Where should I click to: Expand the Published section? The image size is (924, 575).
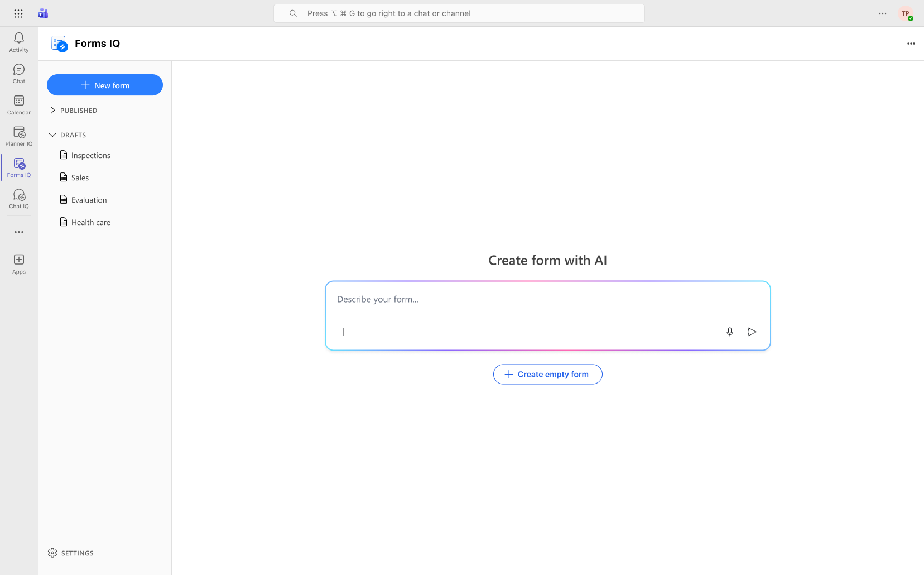pos(53,111)
